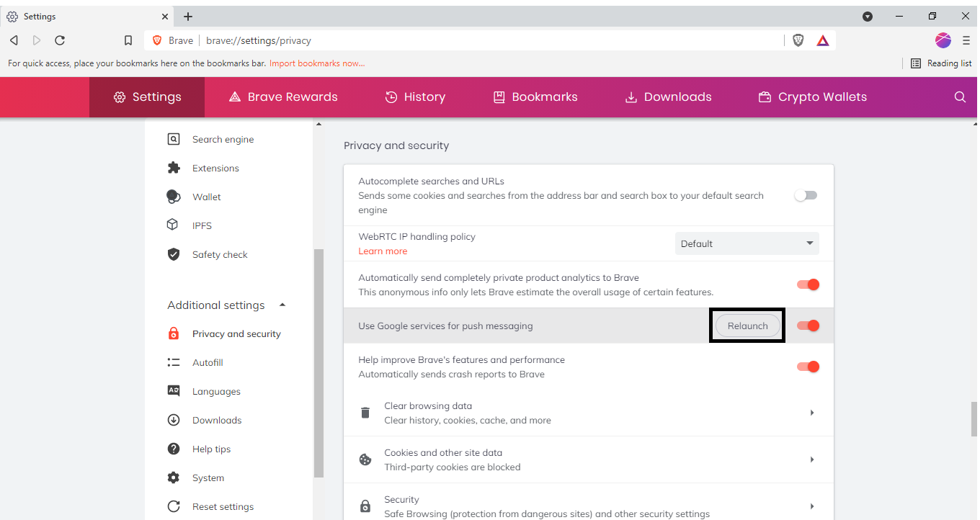Open the Reading list
Screen dimensions: 980x520
click(x=941, y=63)
